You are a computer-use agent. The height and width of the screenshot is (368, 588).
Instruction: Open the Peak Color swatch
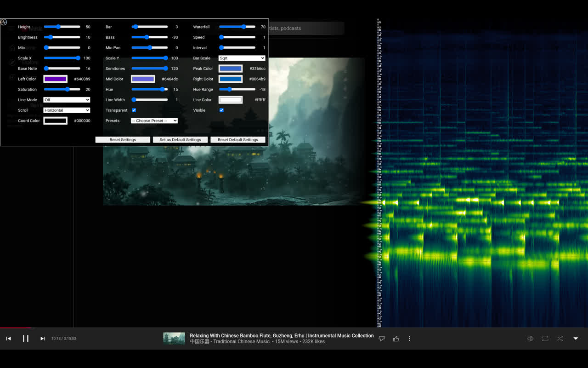pyautogui.click(x=230, y=68)
